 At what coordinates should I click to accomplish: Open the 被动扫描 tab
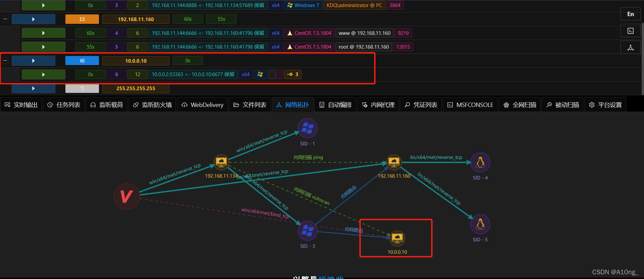[x=562, y=105]
